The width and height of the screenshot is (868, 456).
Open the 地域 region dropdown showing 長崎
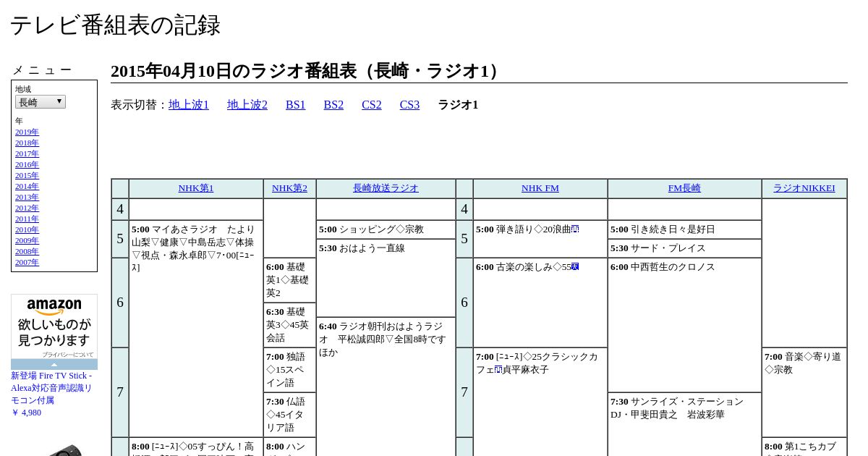(x=41, y=102)
